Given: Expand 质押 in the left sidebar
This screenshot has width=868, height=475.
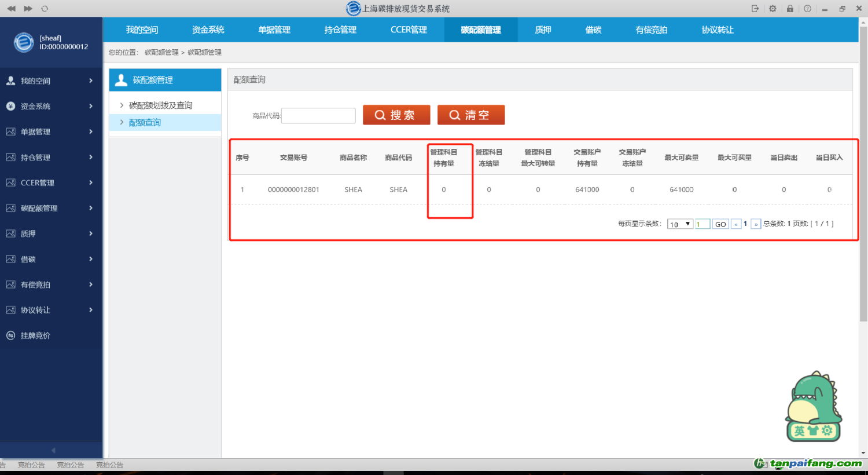Looking at the screenshot, I should [x=51, y=234].
